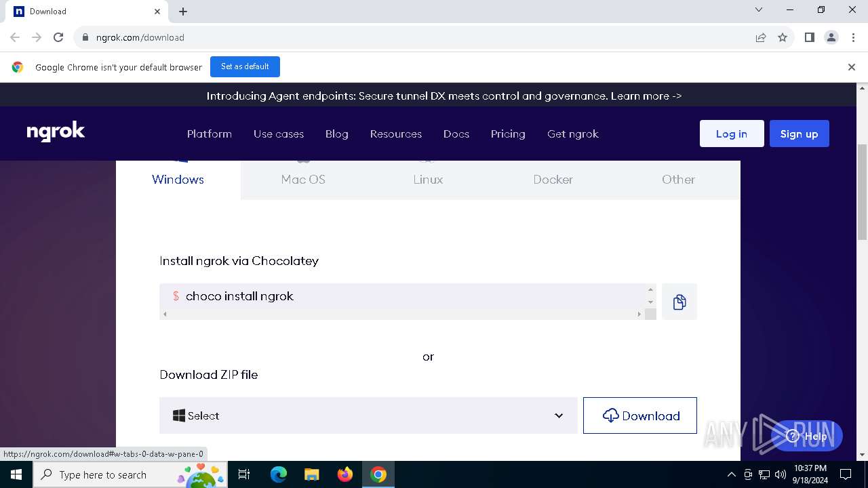Click the page scrollbar down arrow
Viewport: 868px width, 488px height.
[x=863, y=455]
